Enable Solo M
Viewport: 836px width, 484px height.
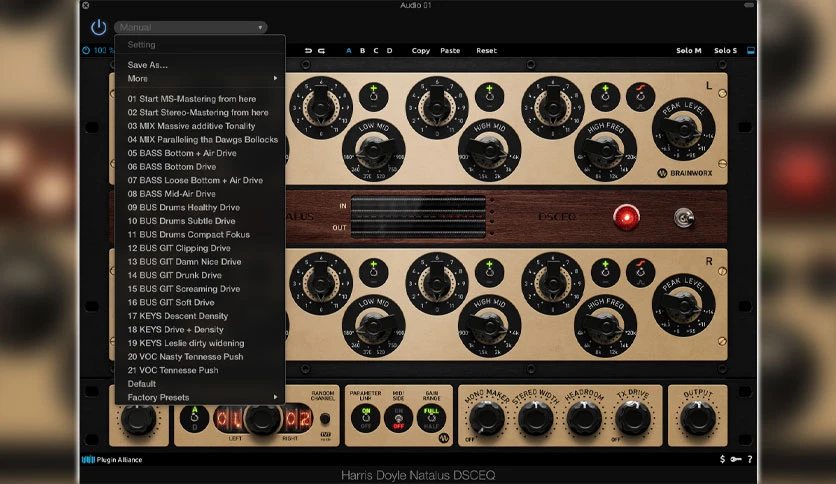[x=689, y=51]
